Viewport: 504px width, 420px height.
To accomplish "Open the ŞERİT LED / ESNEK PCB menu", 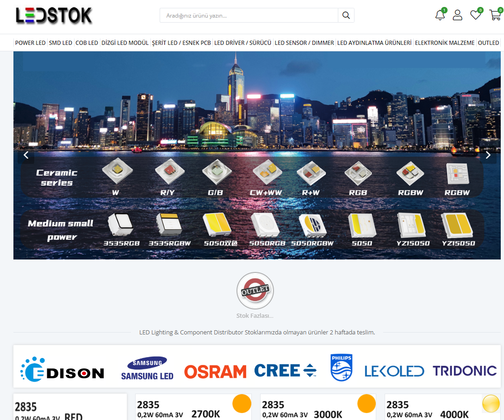I will click(x=181, y=43).
